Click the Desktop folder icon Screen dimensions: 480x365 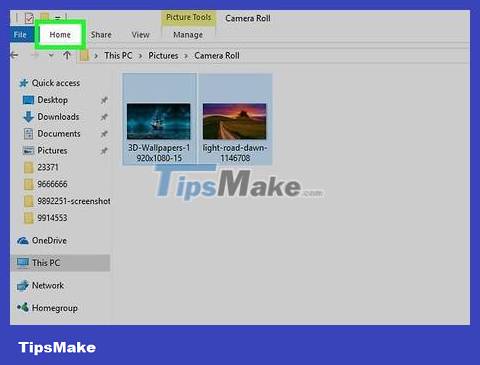pyautogui.click(x=28, y=100)
